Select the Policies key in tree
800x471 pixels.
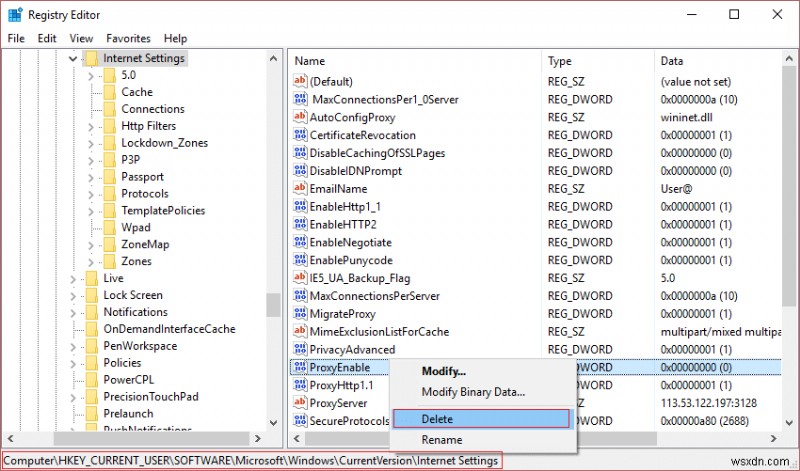click(x=122, y=362)
